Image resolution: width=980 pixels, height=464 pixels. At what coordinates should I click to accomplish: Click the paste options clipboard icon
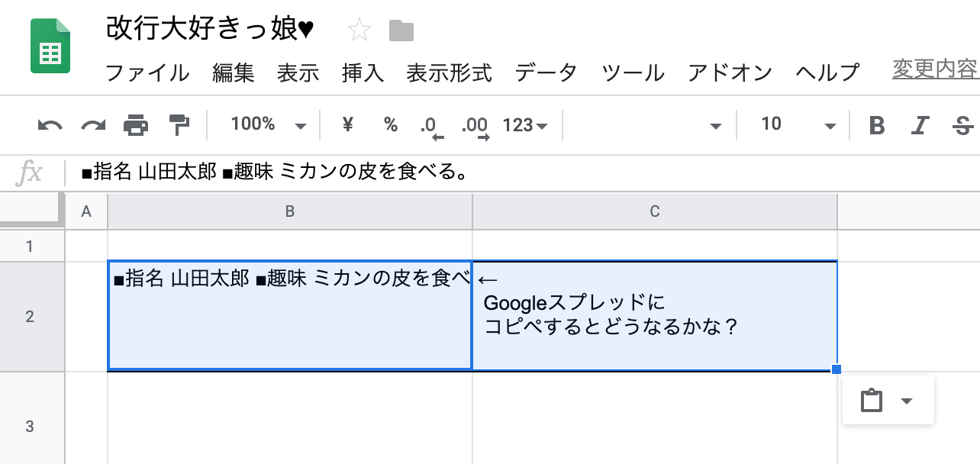click(x=871, y=401)
